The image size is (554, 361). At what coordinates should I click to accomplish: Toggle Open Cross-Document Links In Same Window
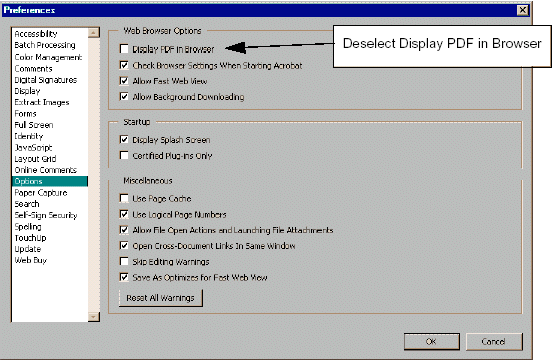pyautogui.click(x=124, y=245)
